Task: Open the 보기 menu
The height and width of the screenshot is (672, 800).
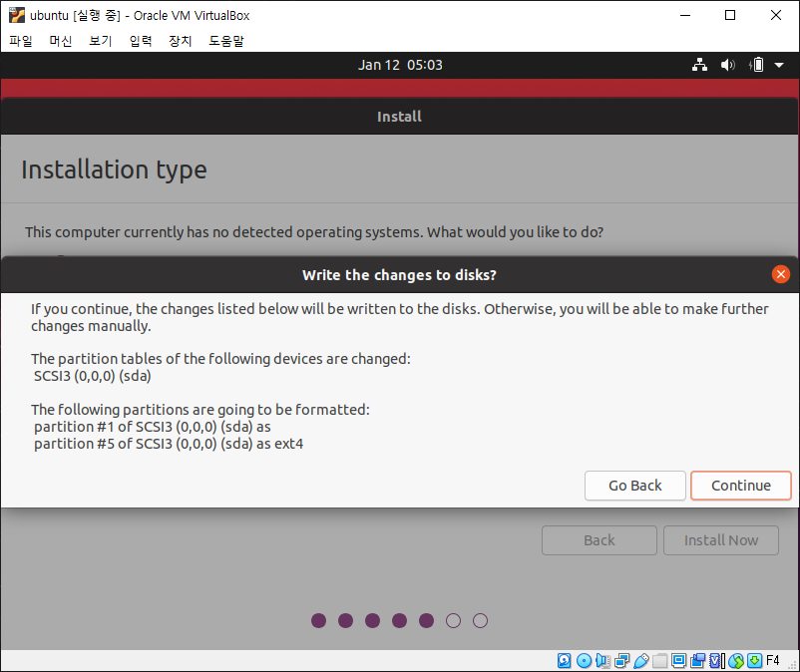Action: (100, 41)
